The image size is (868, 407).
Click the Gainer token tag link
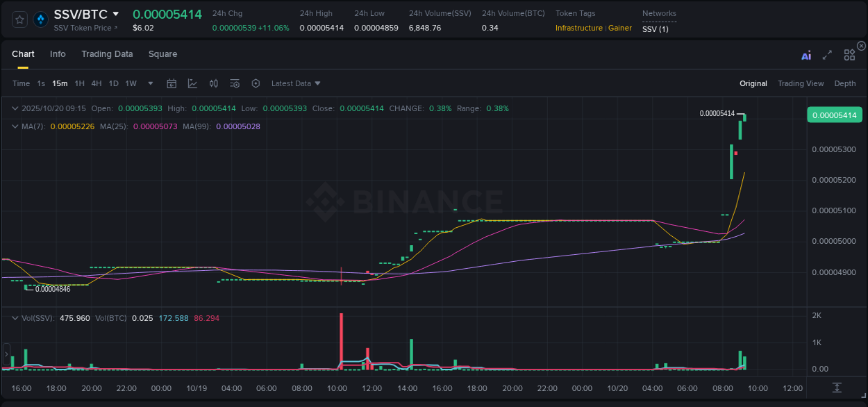pyautogui.click(x=620, y=28)
